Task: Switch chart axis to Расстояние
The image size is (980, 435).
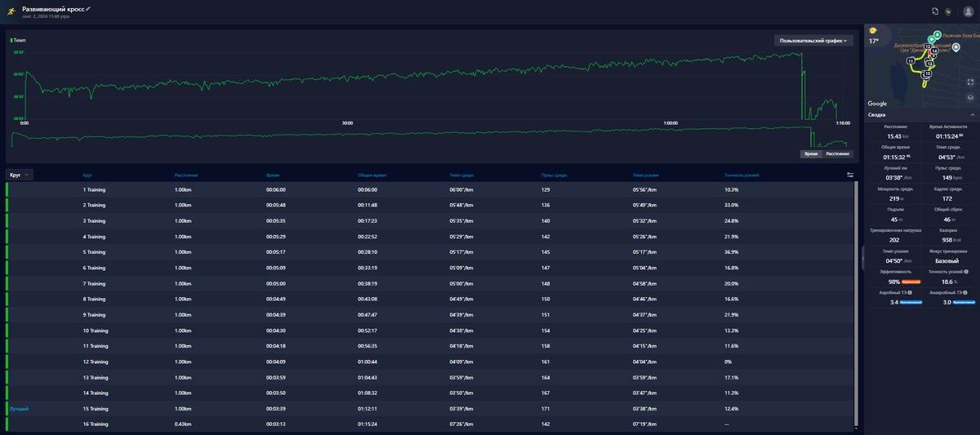Action: click(x=838, y=153)
